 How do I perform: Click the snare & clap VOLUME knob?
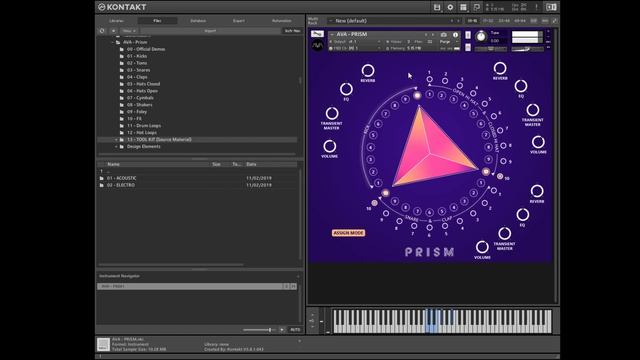pyautogui.click(x=482, y=247)
